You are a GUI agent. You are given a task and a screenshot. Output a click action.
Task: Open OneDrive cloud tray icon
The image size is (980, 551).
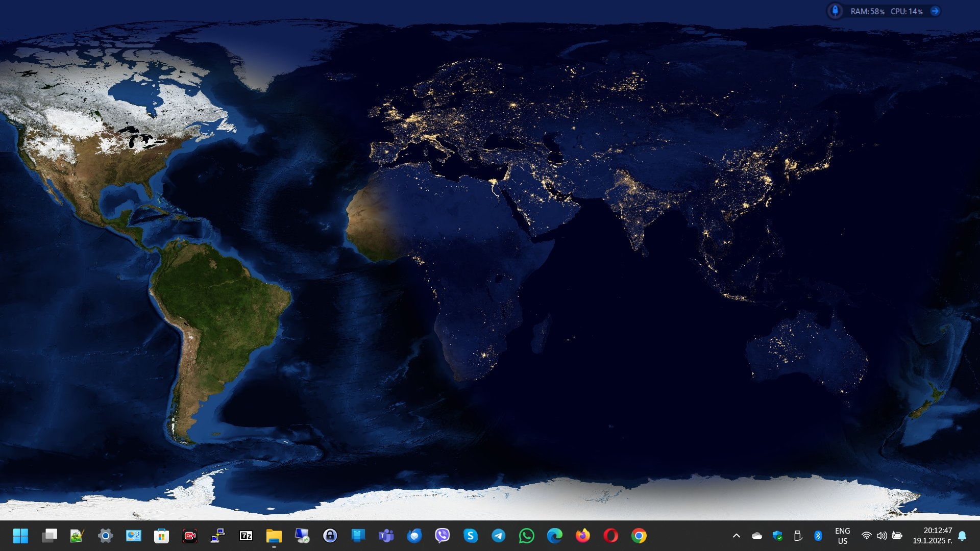click(757, 536)
